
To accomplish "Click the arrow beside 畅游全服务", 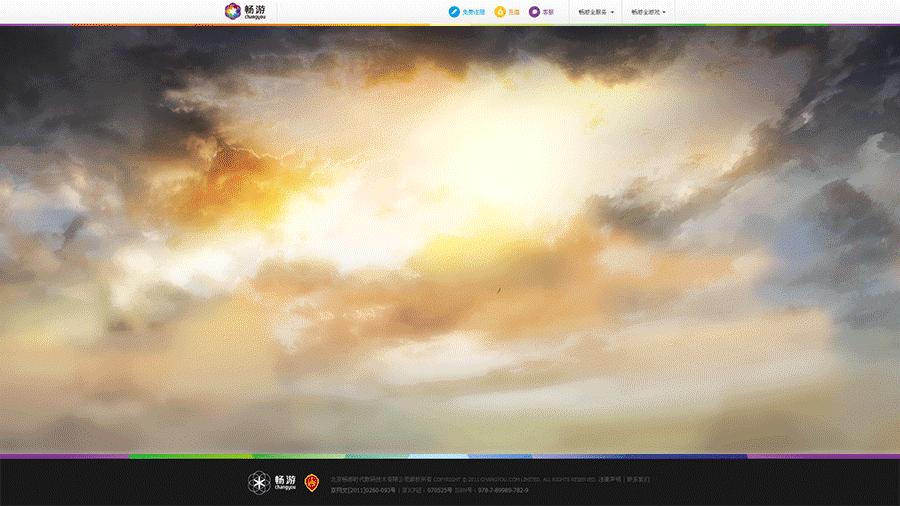I will click(x=612, y=13).
